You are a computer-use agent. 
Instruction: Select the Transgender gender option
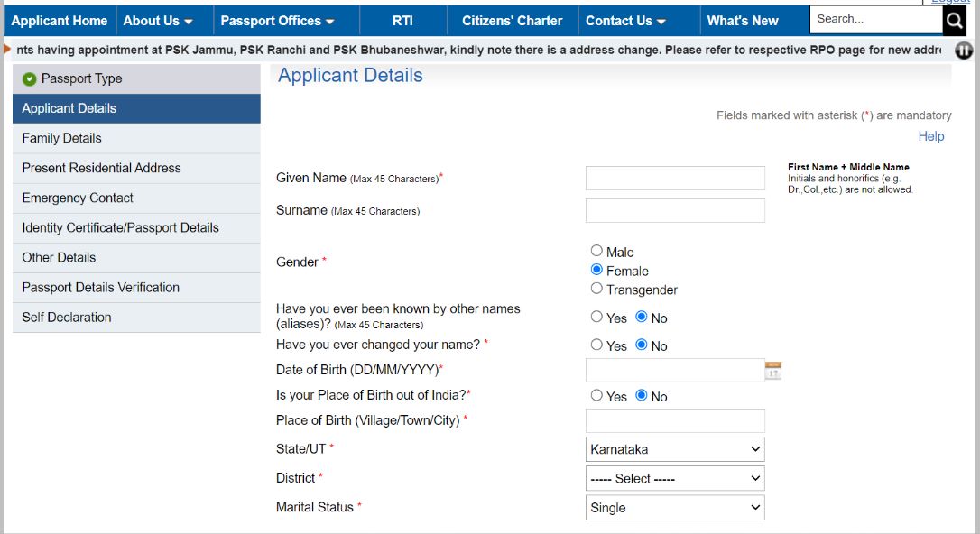pyautogui.click(x=596, y=289)
